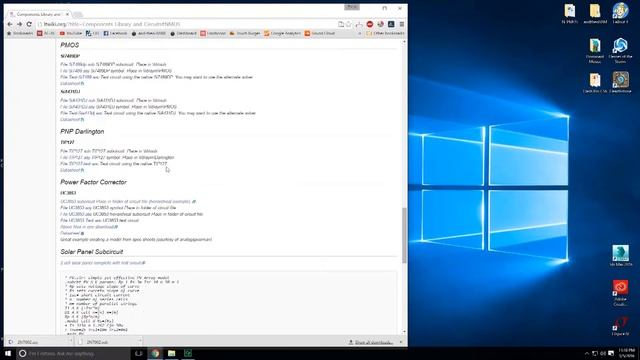Open Task View on taskbar
Screen dimensions: 640x360
tap(139, 353)
